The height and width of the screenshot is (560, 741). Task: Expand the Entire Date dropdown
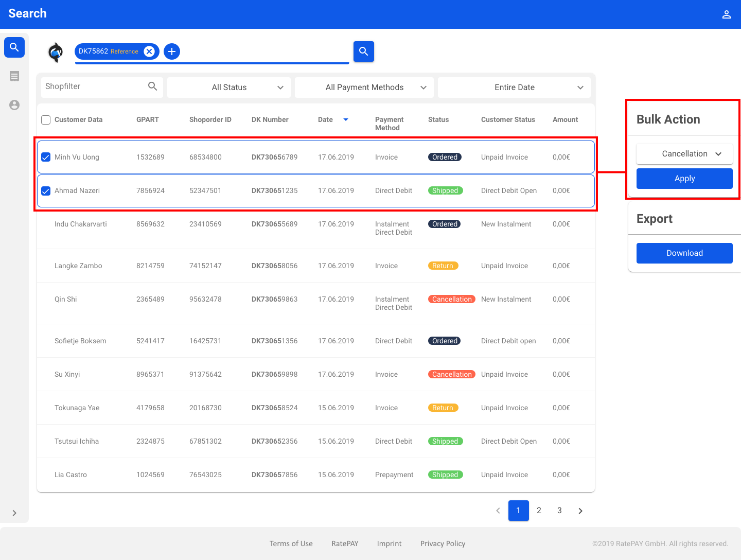[514, 87]
